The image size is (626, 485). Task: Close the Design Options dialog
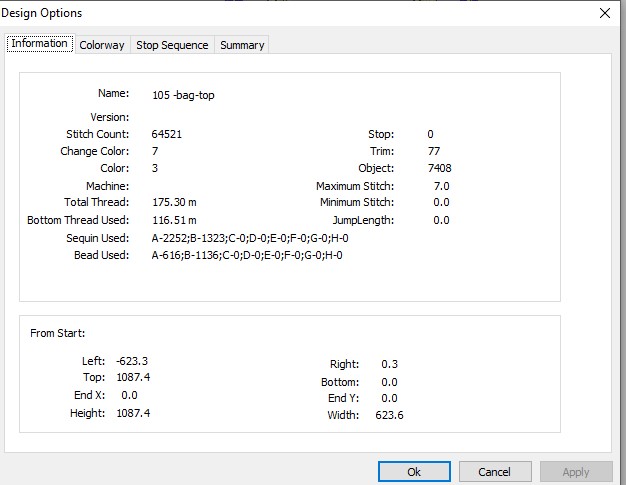click(x=605, y=13)
